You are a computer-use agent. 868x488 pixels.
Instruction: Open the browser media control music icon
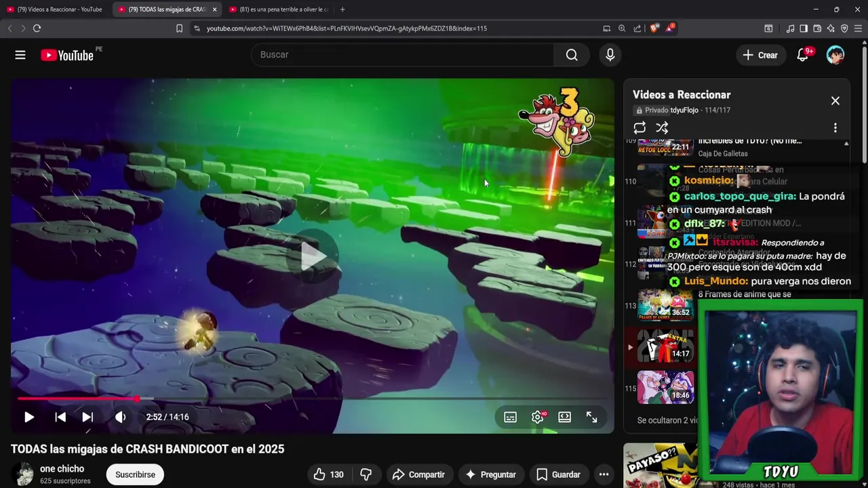point(790,28)
